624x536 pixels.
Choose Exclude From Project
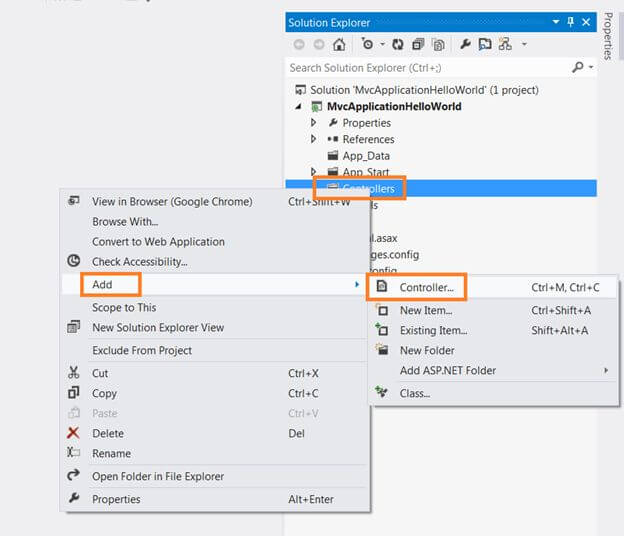[x=216, y=350]
